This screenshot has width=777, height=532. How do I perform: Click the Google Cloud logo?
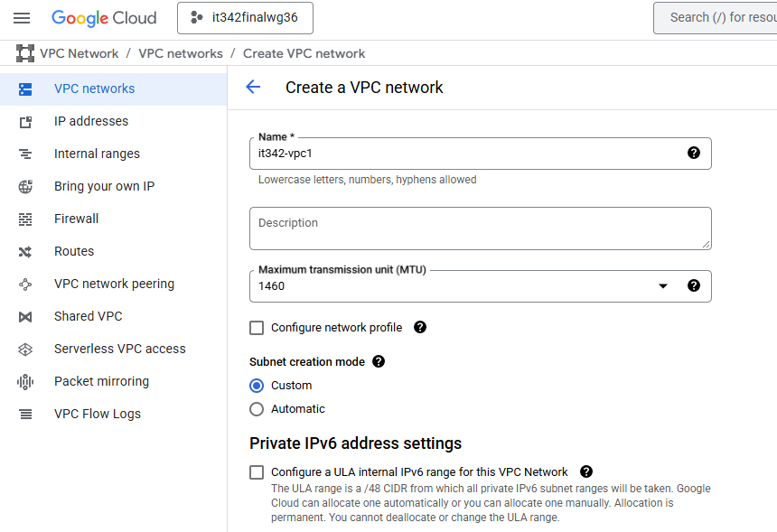[x=104, y=18]
